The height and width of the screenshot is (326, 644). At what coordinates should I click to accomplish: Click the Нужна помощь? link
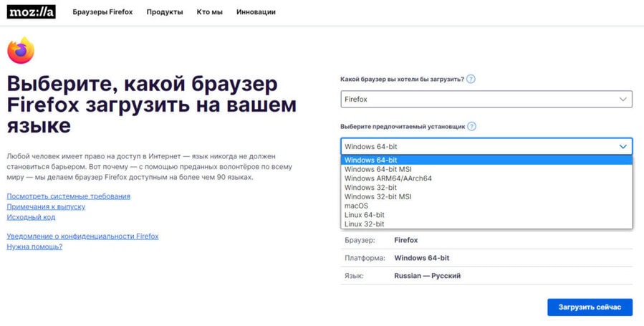[x=34, y=246]
